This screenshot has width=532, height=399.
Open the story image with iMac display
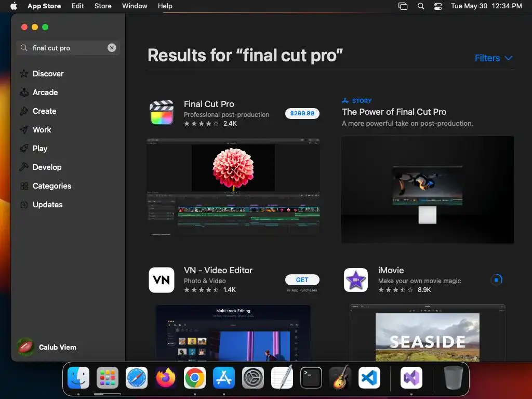click(x=428, y=190)
